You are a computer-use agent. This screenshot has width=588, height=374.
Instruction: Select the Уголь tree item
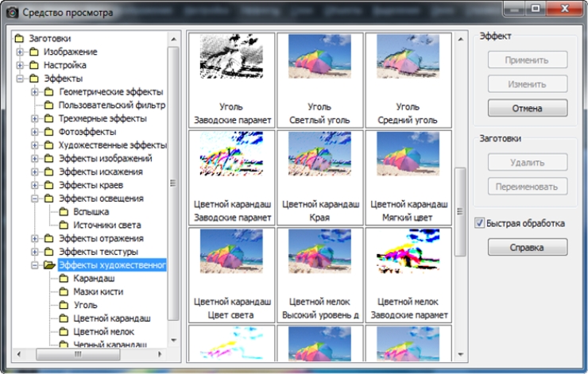85,306
